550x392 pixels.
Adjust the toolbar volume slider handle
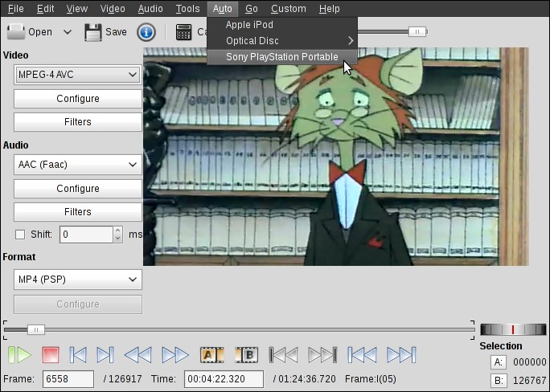tap(417, 32)
